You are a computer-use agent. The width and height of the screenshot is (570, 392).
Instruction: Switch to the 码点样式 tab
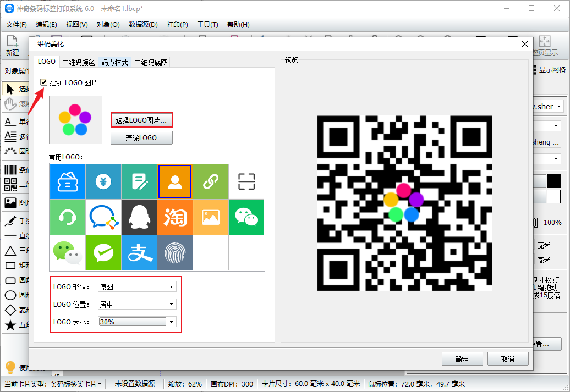tap(114, 63)
